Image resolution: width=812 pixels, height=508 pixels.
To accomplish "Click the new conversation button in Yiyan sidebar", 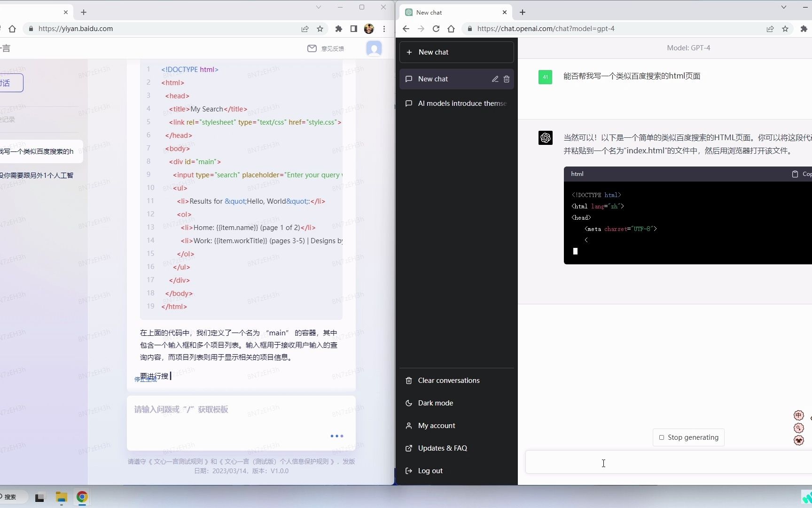I will pos(11,83).
